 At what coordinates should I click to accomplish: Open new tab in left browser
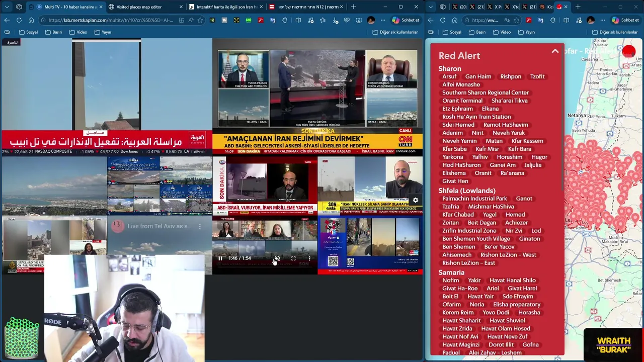point(353,7)
